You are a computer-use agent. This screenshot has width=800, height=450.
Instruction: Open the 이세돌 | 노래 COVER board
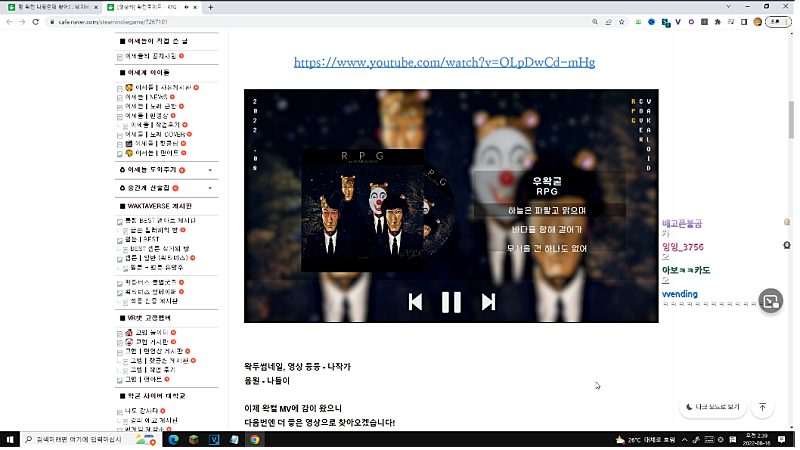pos(155,134)
